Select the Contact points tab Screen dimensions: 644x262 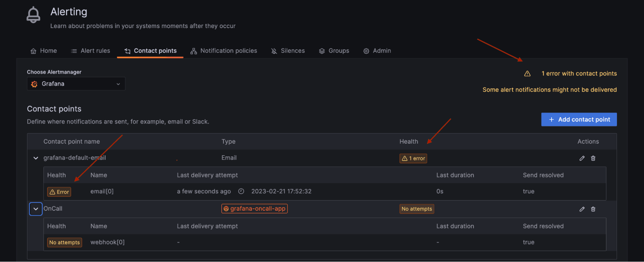click(x=150, y=51)
